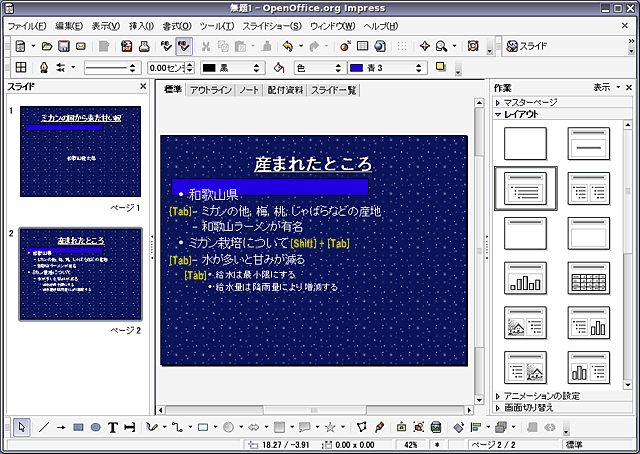640x454 pixels.
Task: Toggle automatic spellcheck icon
Action: coord(184,46)
